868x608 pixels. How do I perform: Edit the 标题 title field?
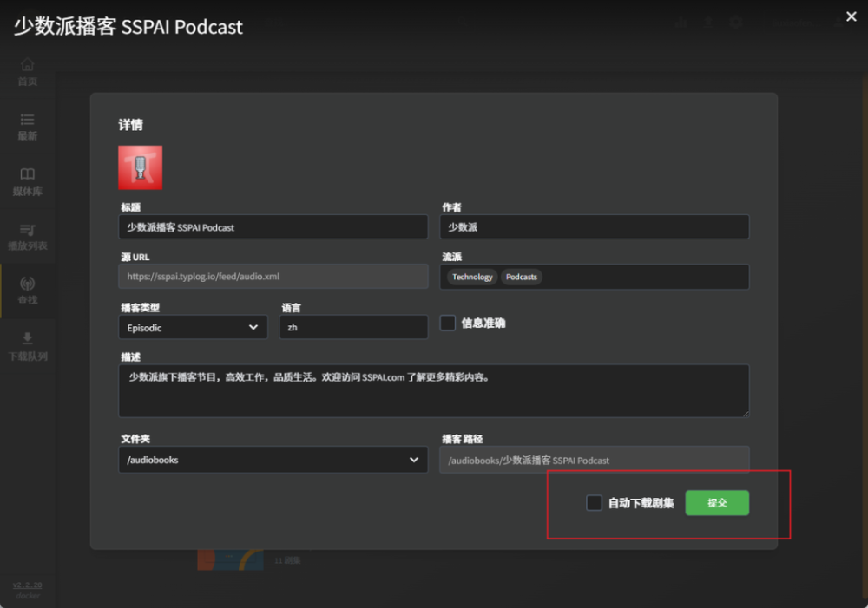pos(273,227)
